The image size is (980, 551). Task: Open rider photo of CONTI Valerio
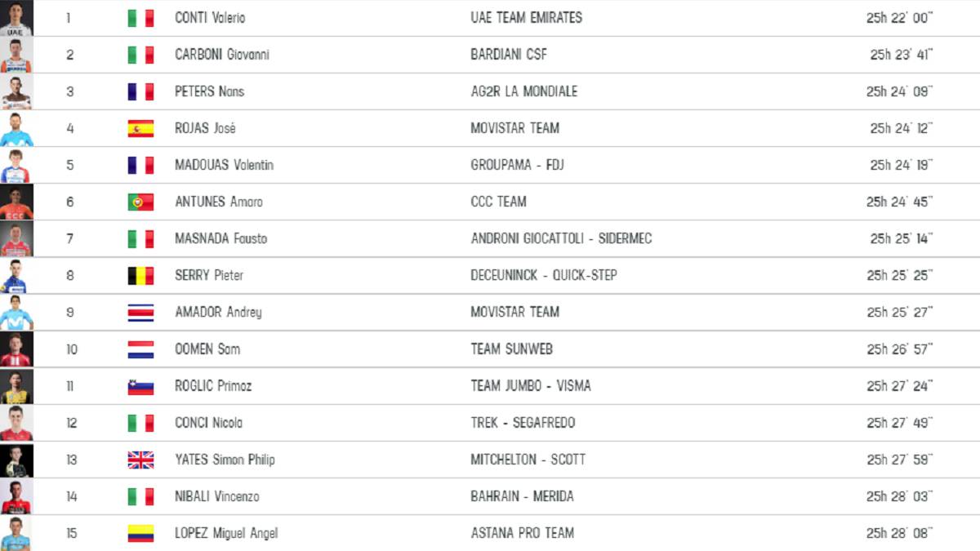click(x=17, y=18)
